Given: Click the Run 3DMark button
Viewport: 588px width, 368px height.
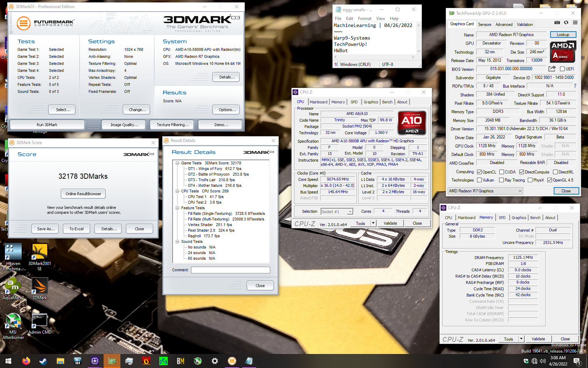Looking at the screenshot, I should click(47, 125).
